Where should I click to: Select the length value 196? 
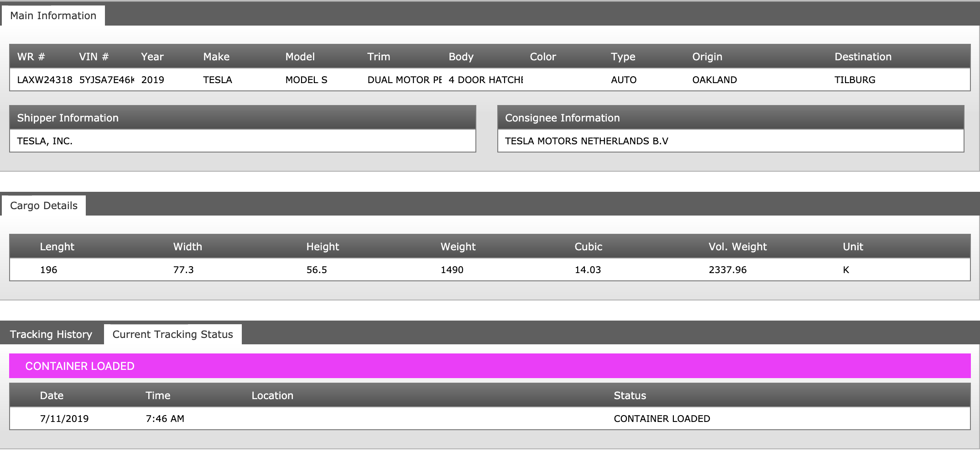coord(49,270)
